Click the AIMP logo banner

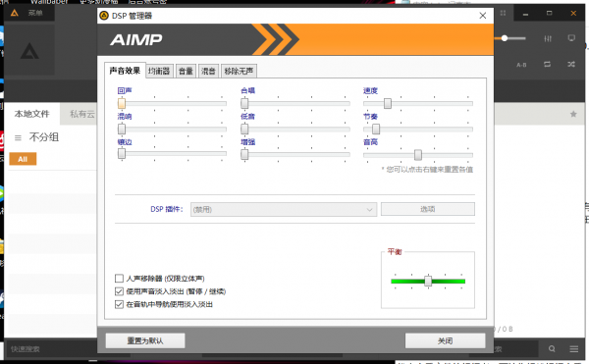tap(295, 39)
